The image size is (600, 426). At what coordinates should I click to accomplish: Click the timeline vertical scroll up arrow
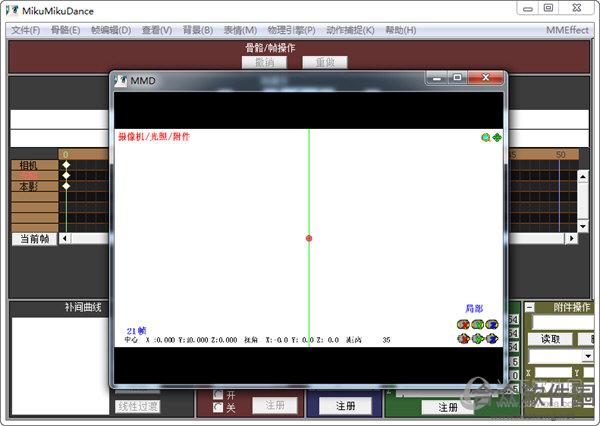tap(583, 176)
